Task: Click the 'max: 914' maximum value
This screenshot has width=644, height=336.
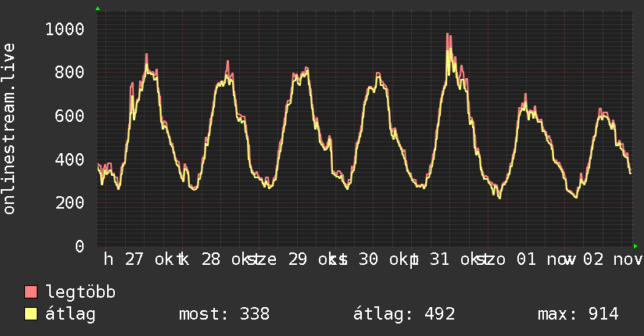Action: point(578,314)
